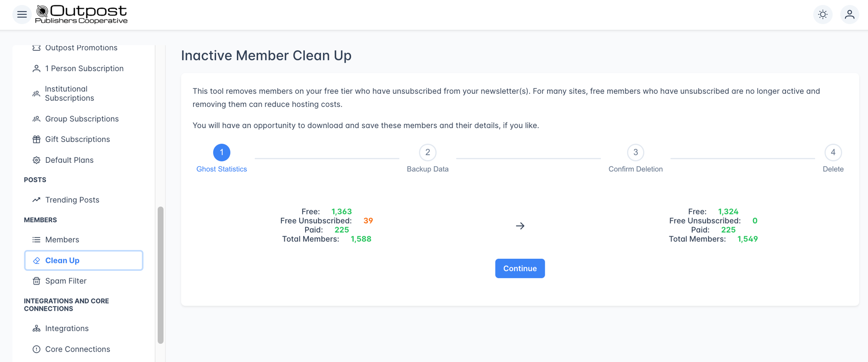Select step 2 Backup Data circle

[427, 152]
